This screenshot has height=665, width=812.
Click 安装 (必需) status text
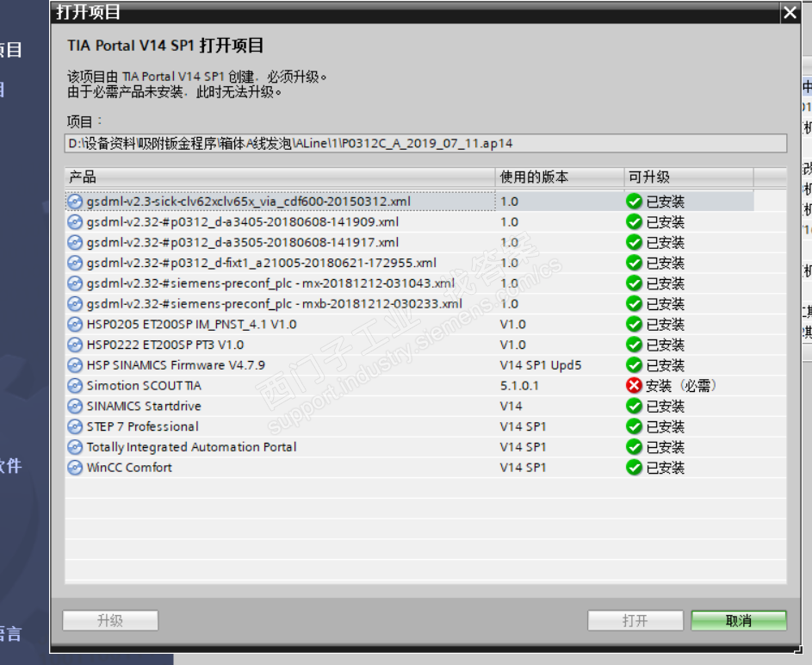coord(681,386)
